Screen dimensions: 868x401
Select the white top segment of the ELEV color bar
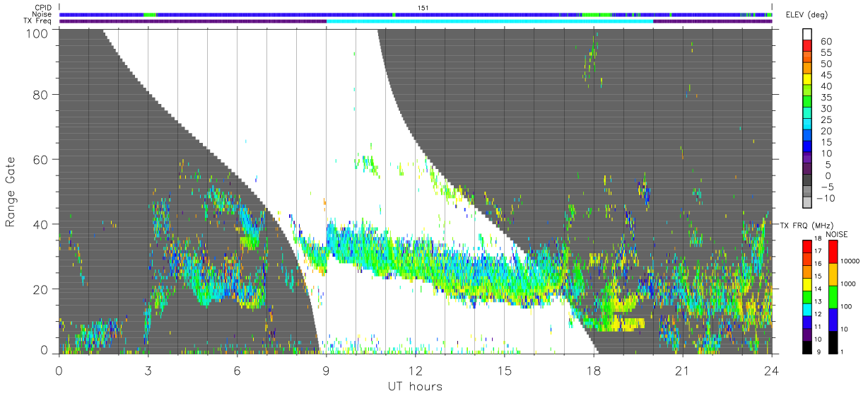point(807,35)
